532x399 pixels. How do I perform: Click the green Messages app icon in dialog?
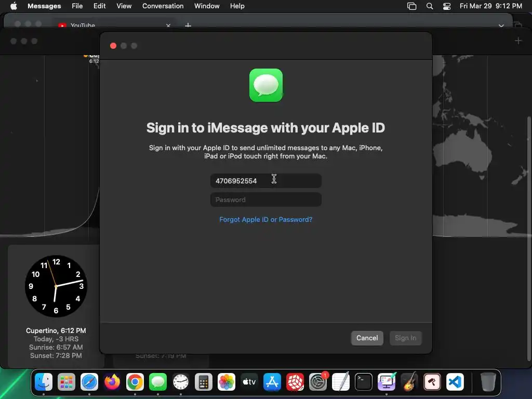pos(266,85)
